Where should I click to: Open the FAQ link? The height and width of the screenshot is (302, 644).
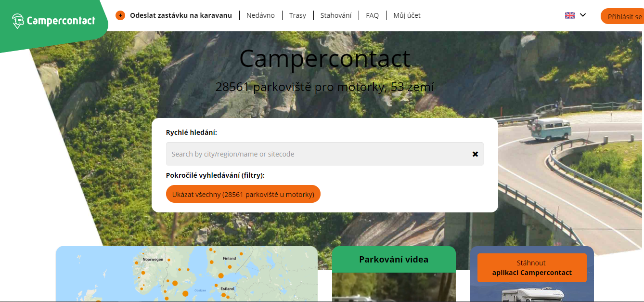372,15
